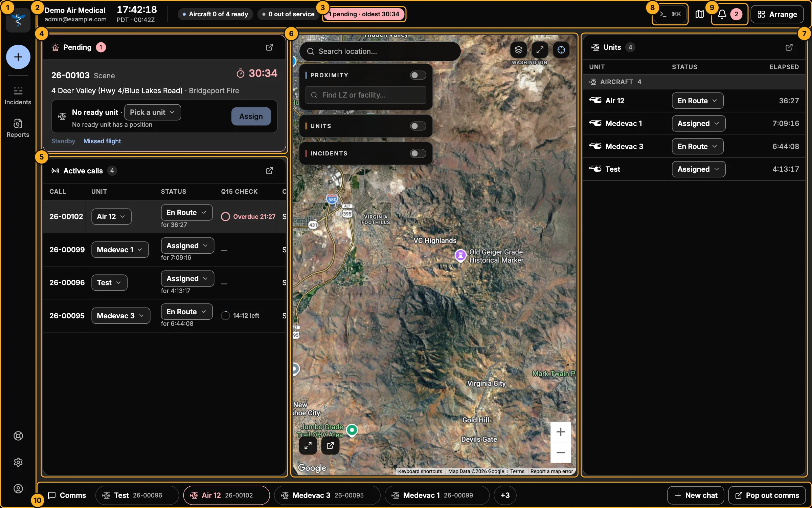Start a New chat
This screenshot has height=508, width=812.
696,495
